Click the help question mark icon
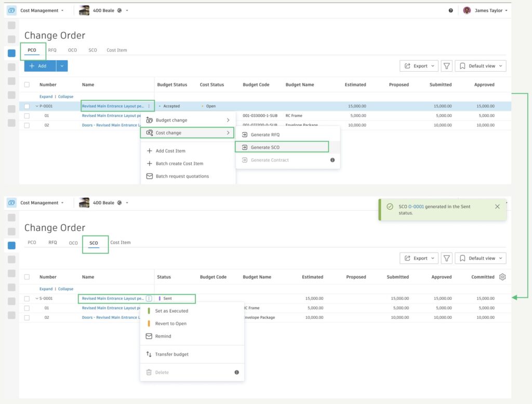Viewport: 532px width, 404px height. pyautogui.click(x=451, y=10)
